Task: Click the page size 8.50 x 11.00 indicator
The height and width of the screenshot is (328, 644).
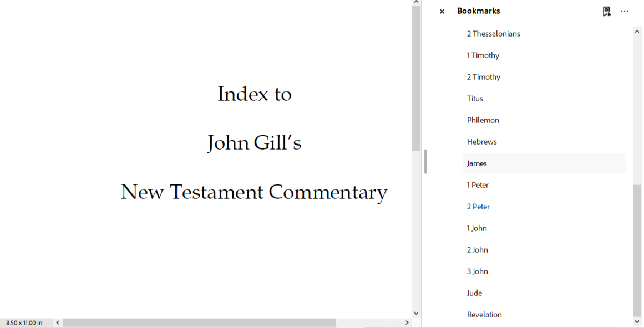Action: (24, 323)
